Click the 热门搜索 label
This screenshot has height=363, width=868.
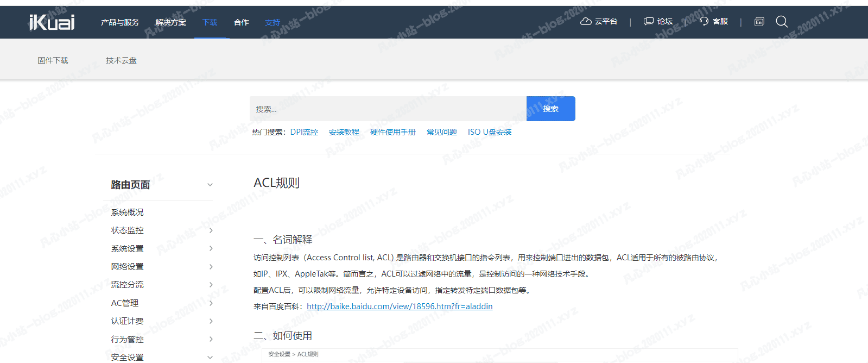tap(268, 132)
